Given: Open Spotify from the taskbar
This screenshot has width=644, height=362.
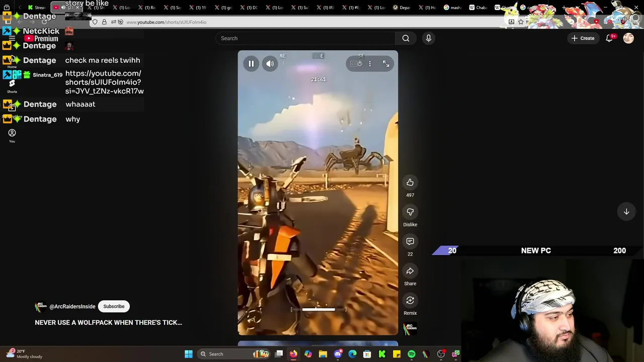Looking at the screenshot, I should point(412,354).
